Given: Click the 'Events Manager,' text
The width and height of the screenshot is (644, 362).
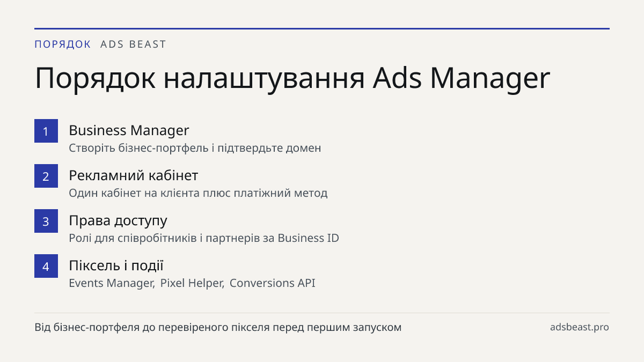Looking at the screenshot, I should click(112, 283).
